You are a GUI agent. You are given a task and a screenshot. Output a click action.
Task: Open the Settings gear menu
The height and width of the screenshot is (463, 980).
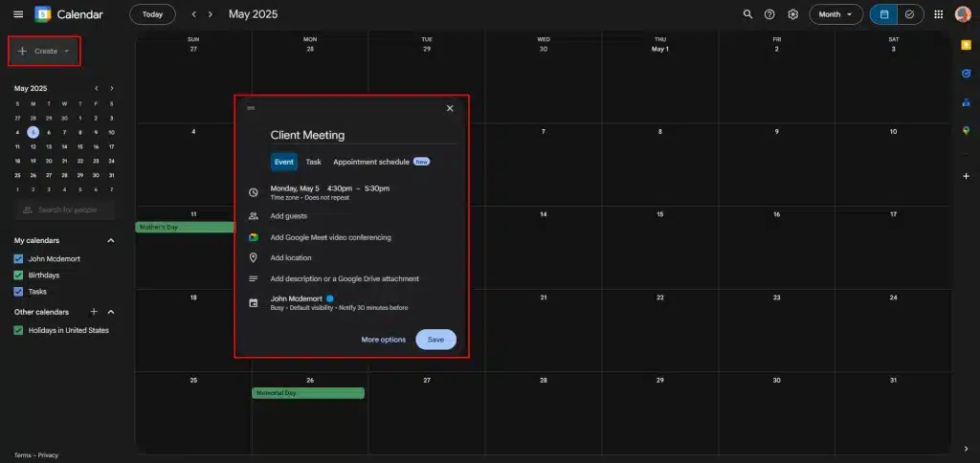pos(792,14)
